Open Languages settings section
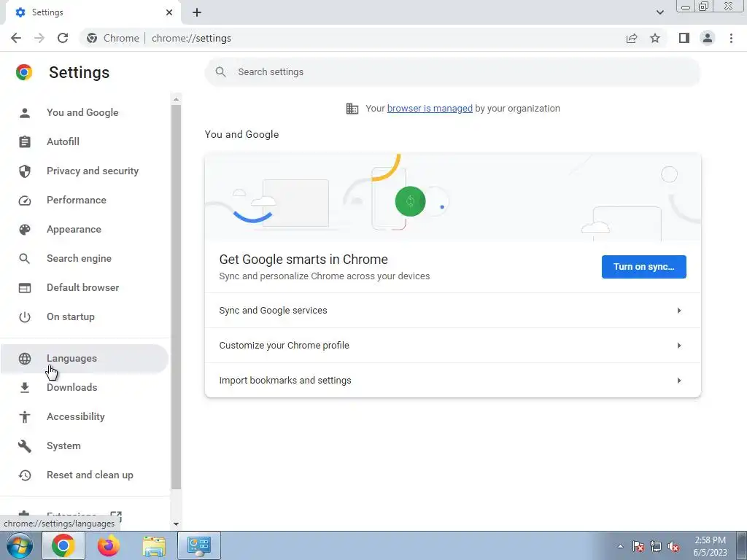 [x=85, y=359]
